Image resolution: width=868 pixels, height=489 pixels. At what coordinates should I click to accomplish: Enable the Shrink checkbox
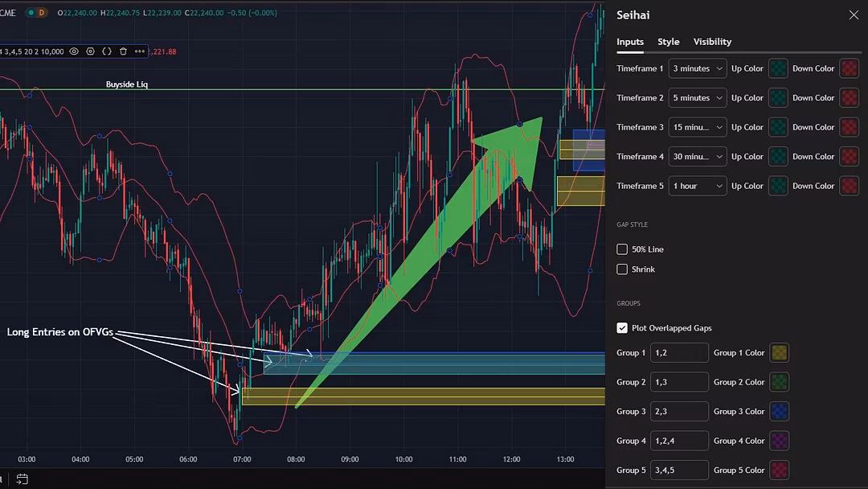tap(622, 269)
